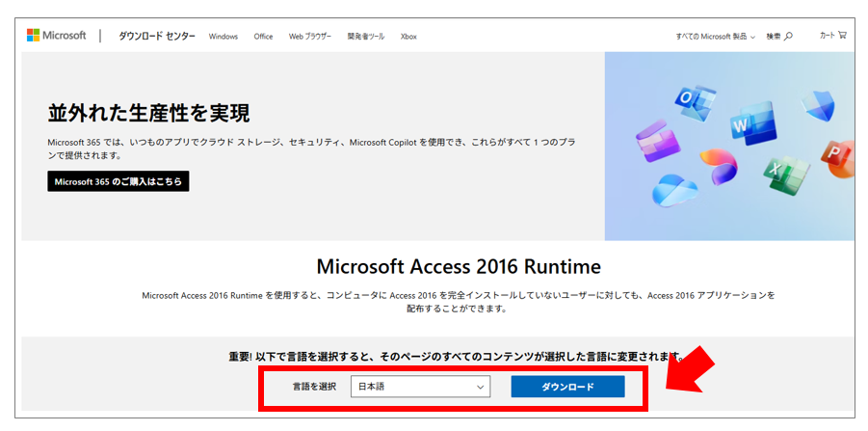
Task: Click the 言語を選択 label
Action: pos(314,387)
